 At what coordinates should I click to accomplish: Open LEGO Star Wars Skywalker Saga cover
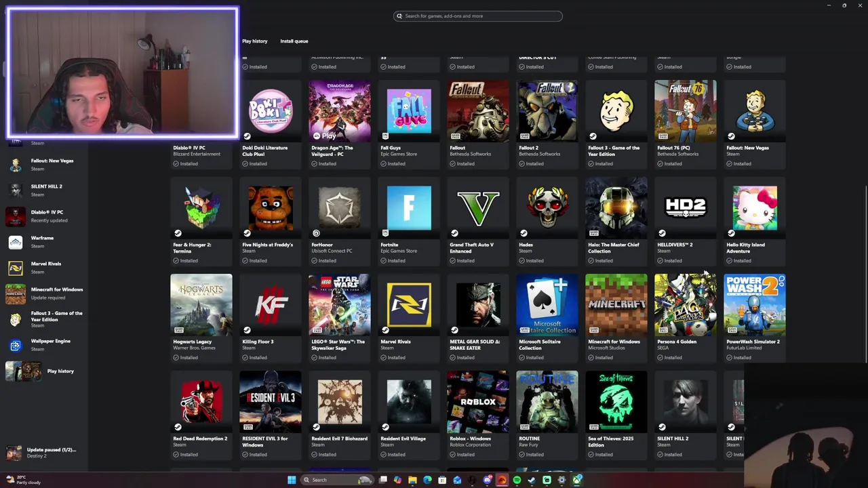click(x=340, y=305)
